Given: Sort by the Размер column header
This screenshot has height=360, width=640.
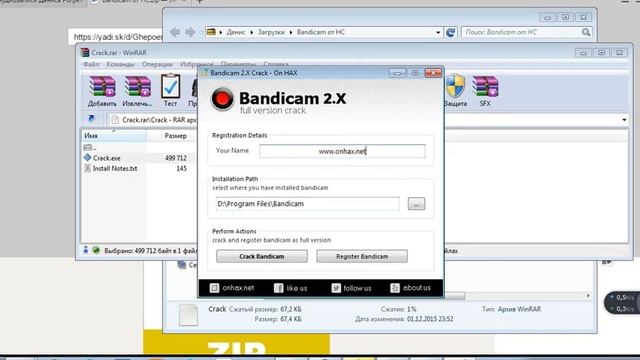Looking at the screenshot, I should [171, 136].
